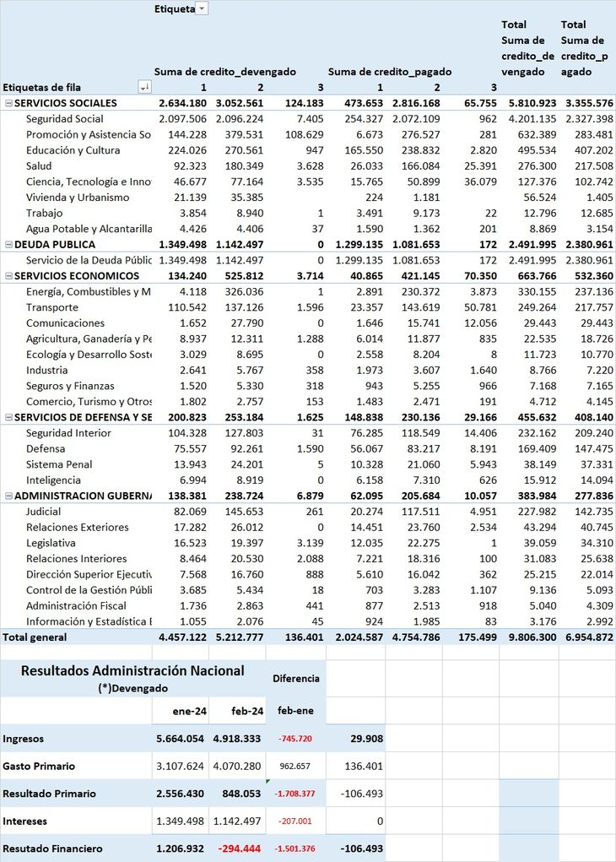
Task: Collapse the SERVICIOS DE DEFENSA group
Action: (x=8, y=417)
